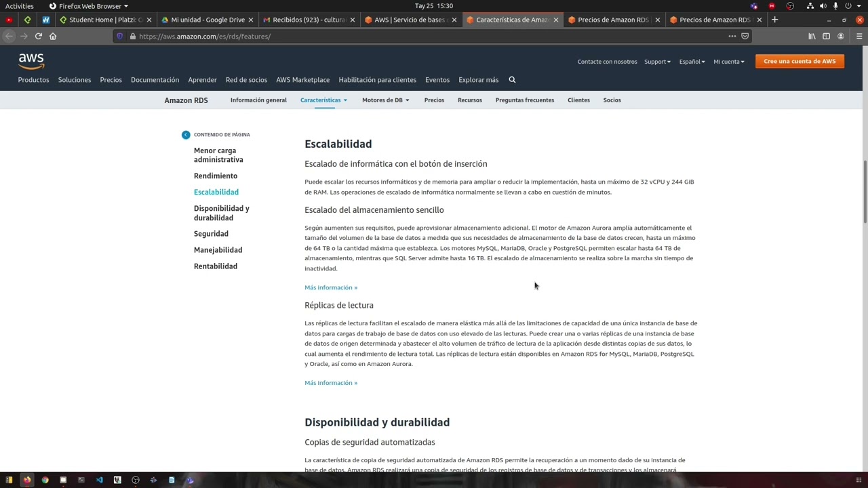This screenshot has height=488, width=868.
Task: Open the Firefox account icon
Action: [x=841, y=36]
